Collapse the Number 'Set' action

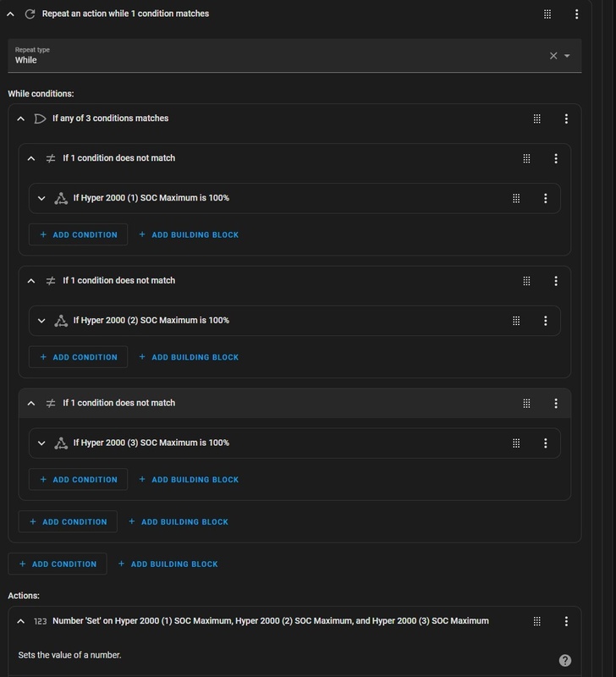(x=20, y=621)
